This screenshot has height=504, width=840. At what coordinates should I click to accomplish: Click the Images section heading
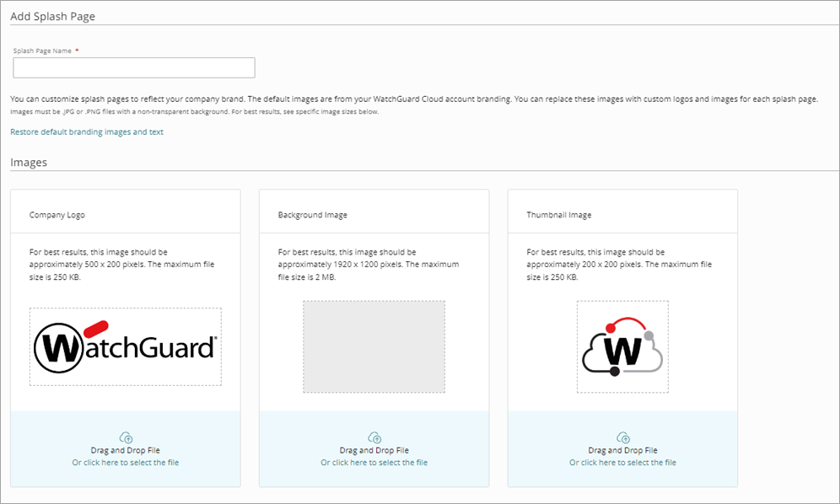(29, 163)
